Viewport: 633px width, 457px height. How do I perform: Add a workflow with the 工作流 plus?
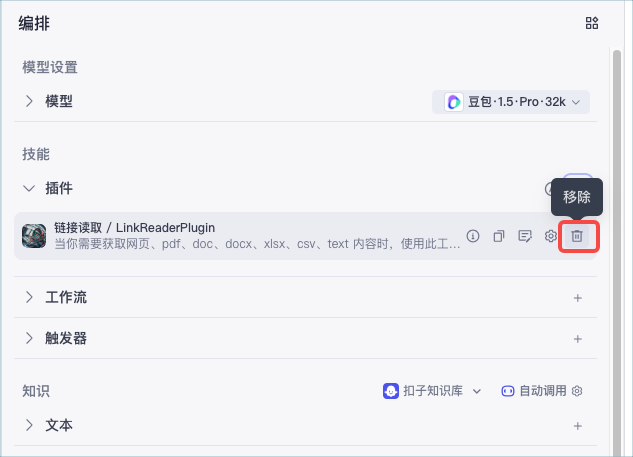point(578,298)
